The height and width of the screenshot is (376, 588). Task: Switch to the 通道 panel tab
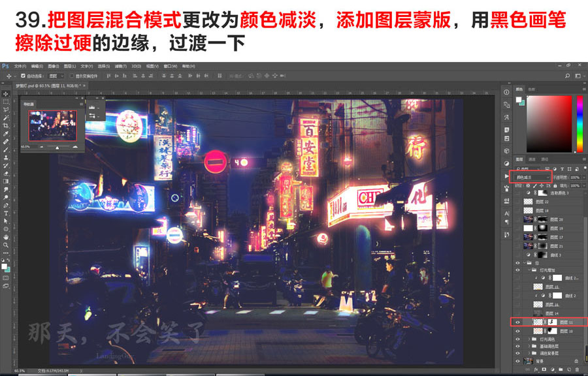click(531, 159)
